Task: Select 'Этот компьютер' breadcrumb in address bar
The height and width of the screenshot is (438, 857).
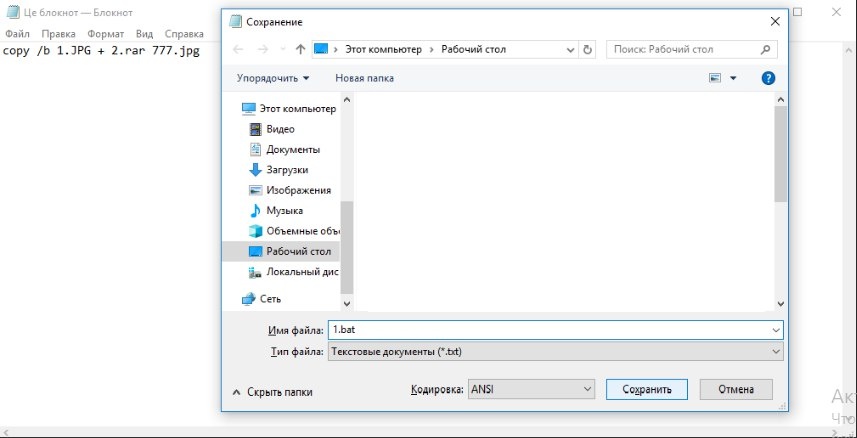Action: [384, 49]
